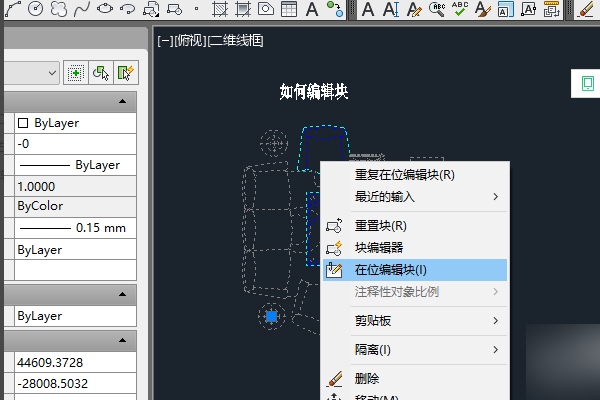The width and height of the screenshot is (600, 400).
Task: Open the Find Text magnifier tool
Action: point(437,9)
